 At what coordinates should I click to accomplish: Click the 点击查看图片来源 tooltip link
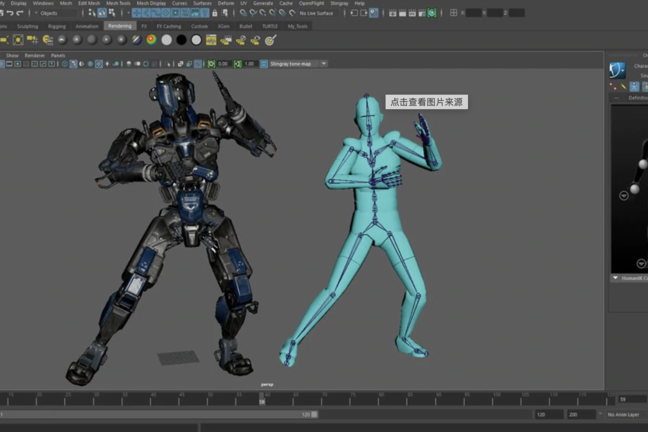tap(426, 102)
